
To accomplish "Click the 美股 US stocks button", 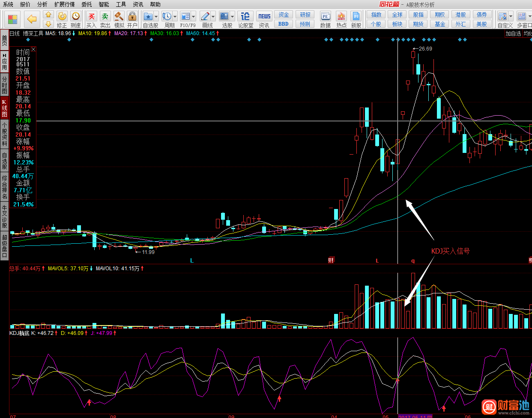I will point(482,24).
